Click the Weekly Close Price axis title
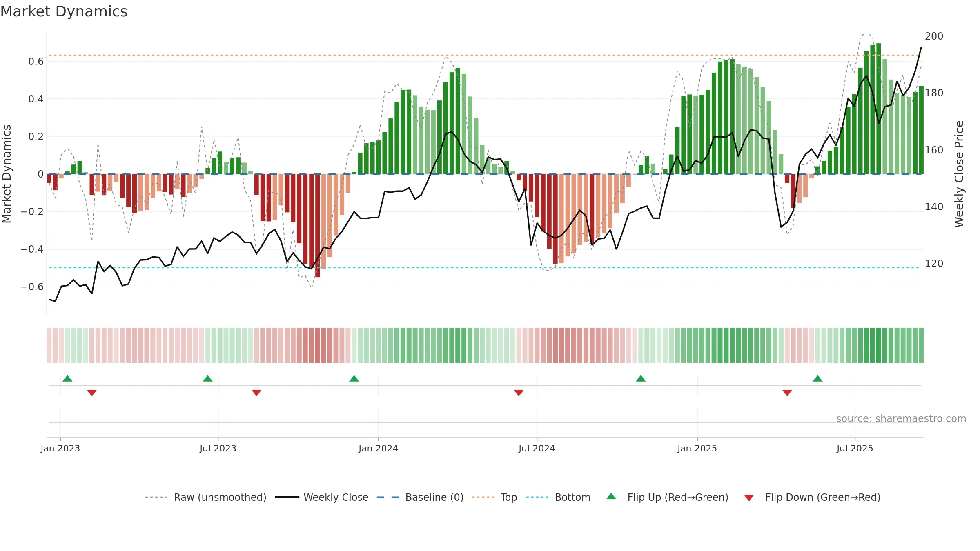Viewport: 980px width, 551px height. (959, 174)
